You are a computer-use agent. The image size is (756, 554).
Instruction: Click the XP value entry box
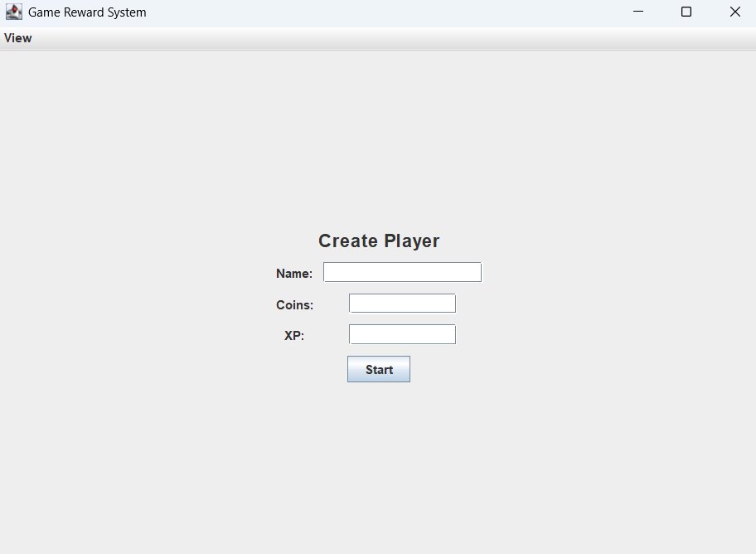(x=402, y=333)
